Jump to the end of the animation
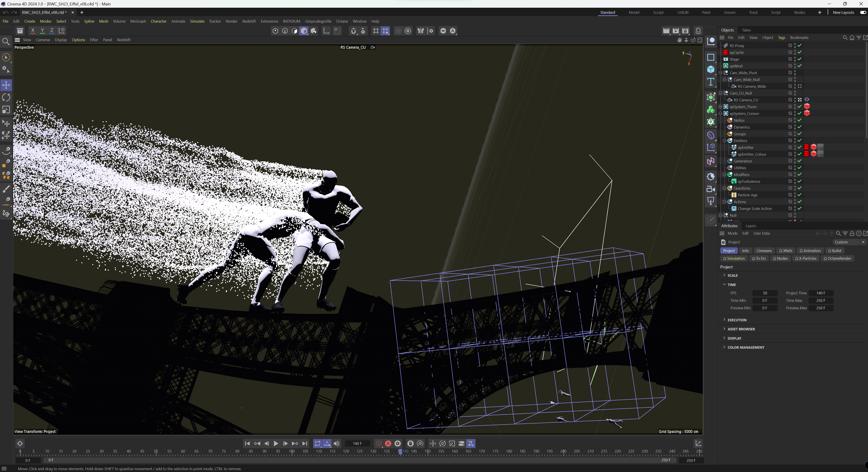The height and width of the screenshot is (472, 868). pyautogui.click(x=305, y=443)
